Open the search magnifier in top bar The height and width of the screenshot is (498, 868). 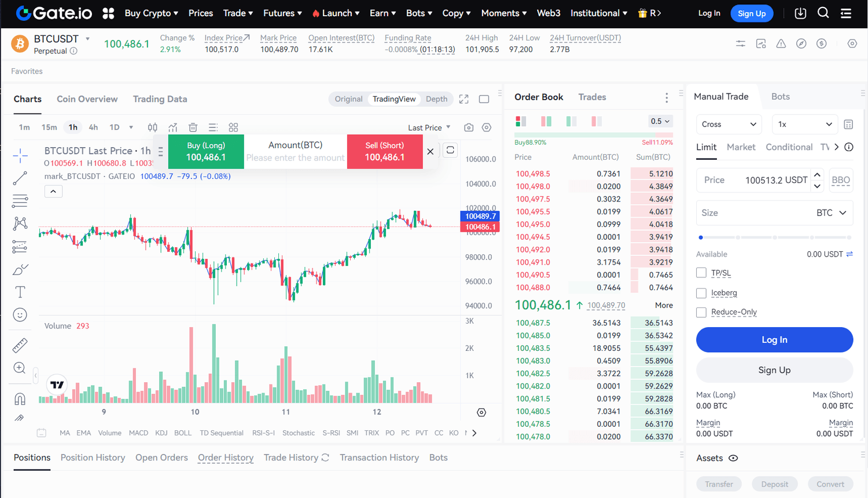tap(823, 13)
